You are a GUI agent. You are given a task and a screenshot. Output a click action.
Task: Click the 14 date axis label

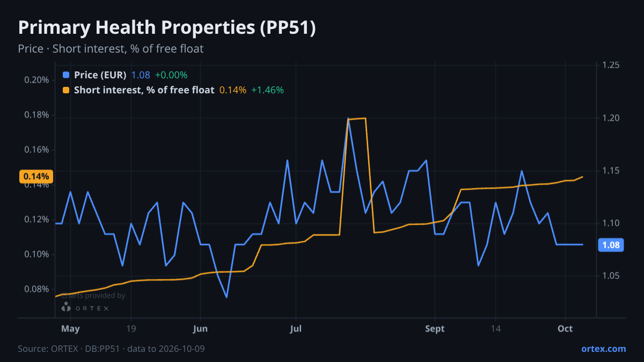(495, 328)
